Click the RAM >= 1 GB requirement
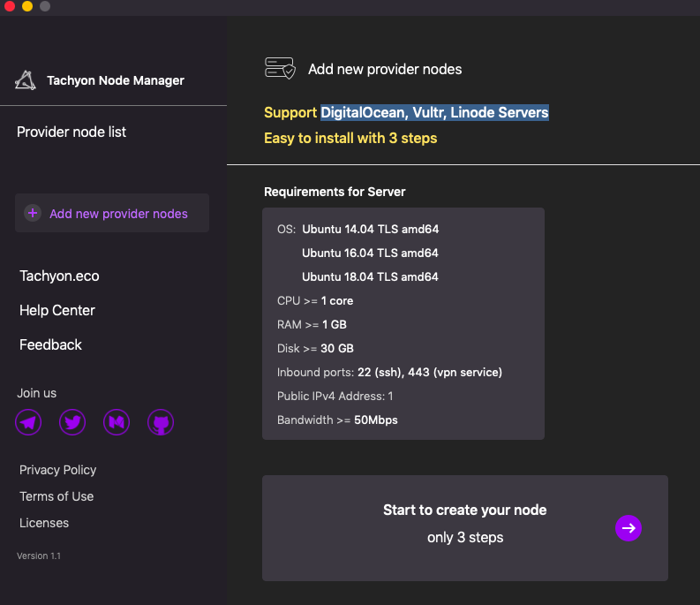This screenshot has height=605, width=700. (312, 324)
